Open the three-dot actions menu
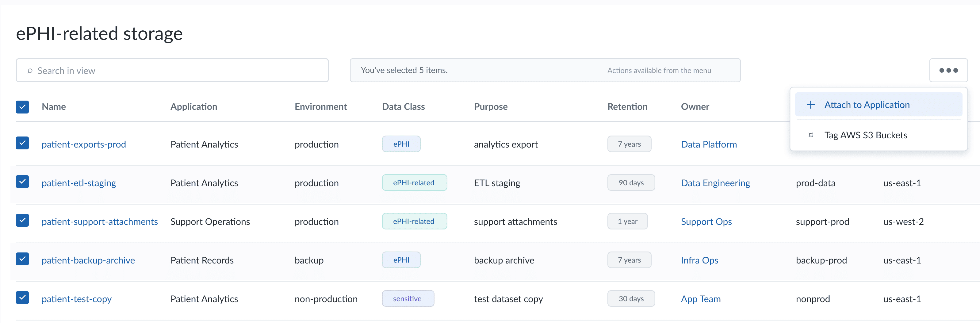 point(948,70)
